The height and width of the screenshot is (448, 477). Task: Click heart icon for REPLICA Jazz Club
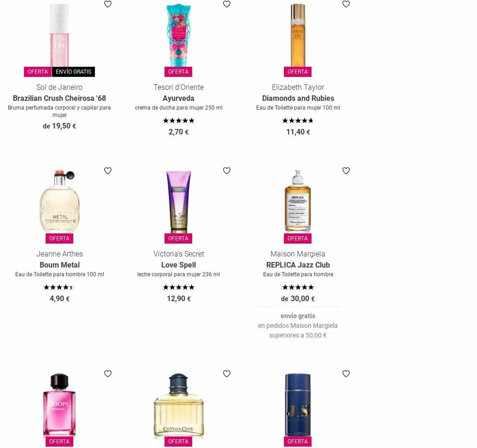click(346, 171)
